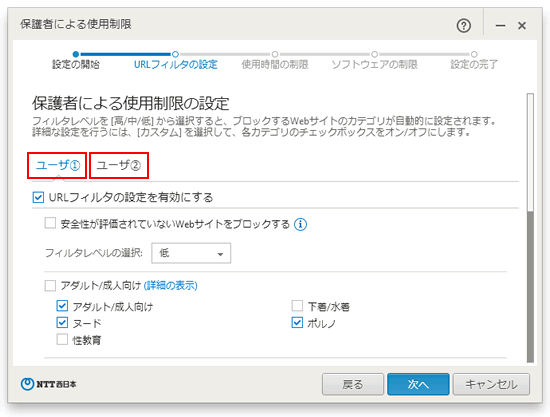The height and width of the screenshot is (417, 550).
Task: Enable blocking of unrated Web sites checkbox
Action: pos(50,223)
